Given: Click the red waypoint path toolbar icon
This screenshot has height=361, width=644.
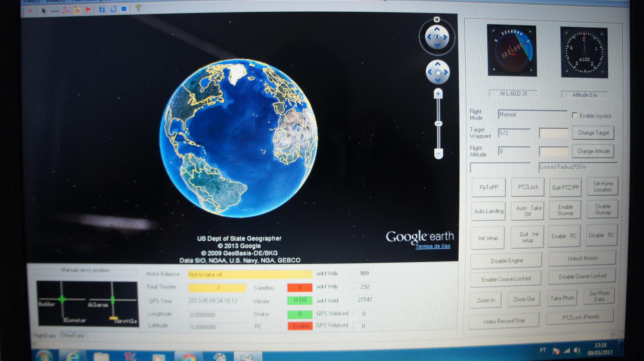Looking at the screenshot, I should coord(66,11).
